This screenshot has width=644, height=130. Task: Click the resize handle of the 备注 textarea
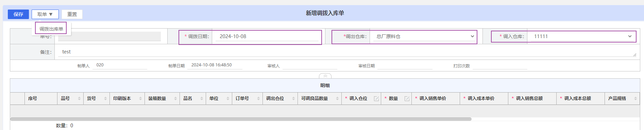click(x=634, y=55)
